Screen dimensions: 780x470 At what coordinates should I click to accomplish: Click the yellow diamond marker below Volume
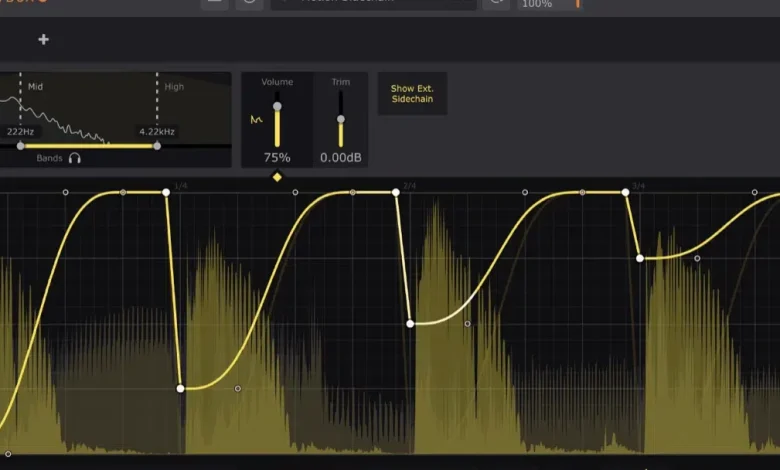[x=277, y=177]
